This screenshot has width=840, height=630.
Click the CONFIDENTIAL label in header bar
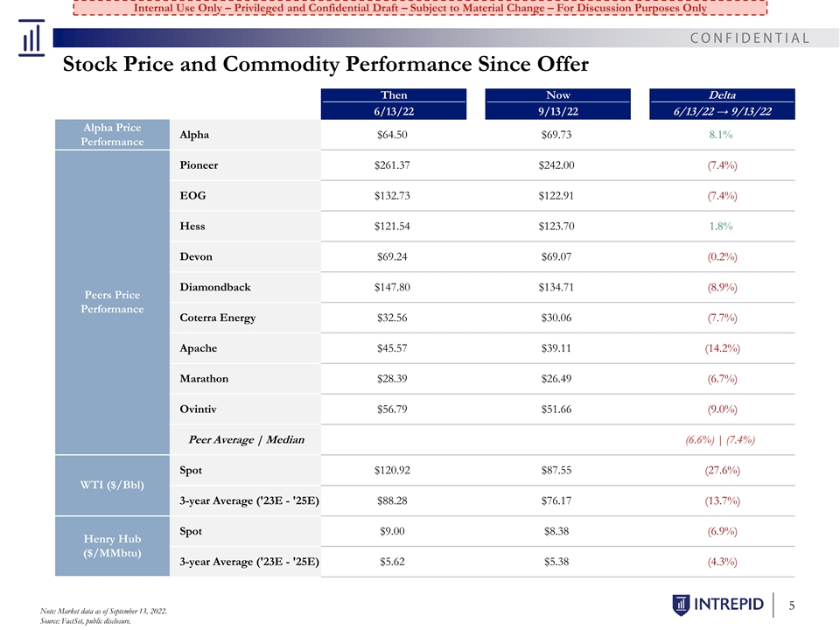pyautogui.click(x=750, y=38)
